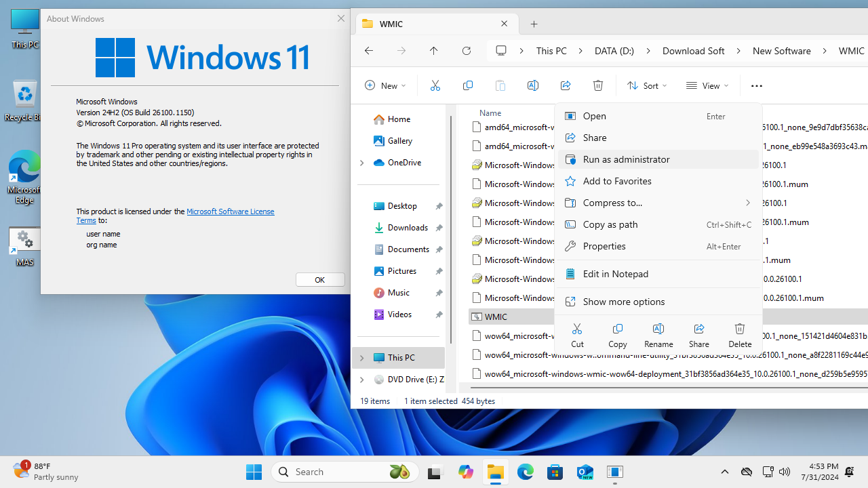This screenshot has width=868, height=488.
Task: Expand This PC in navigation pane
Action: coord(361,358)
